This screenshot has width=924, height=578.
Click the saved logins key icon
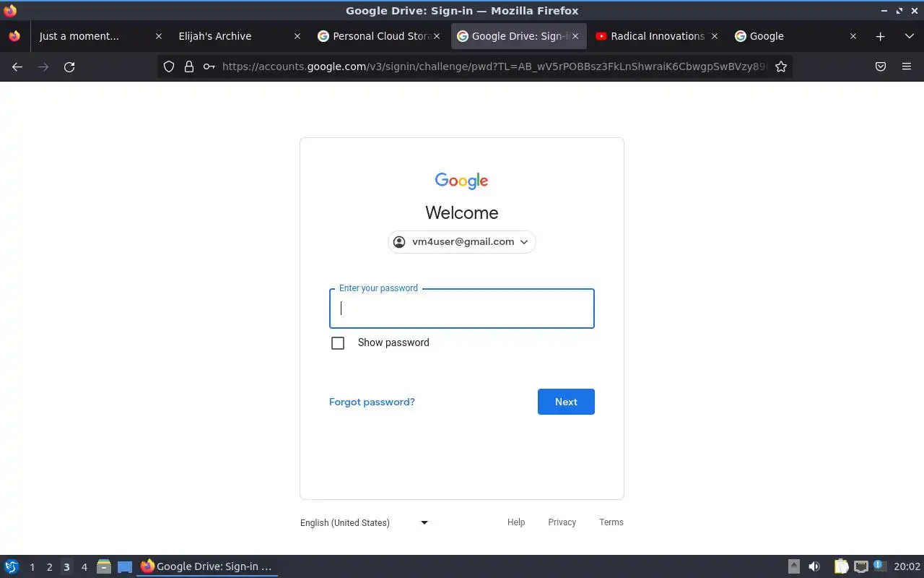(209, 66)
